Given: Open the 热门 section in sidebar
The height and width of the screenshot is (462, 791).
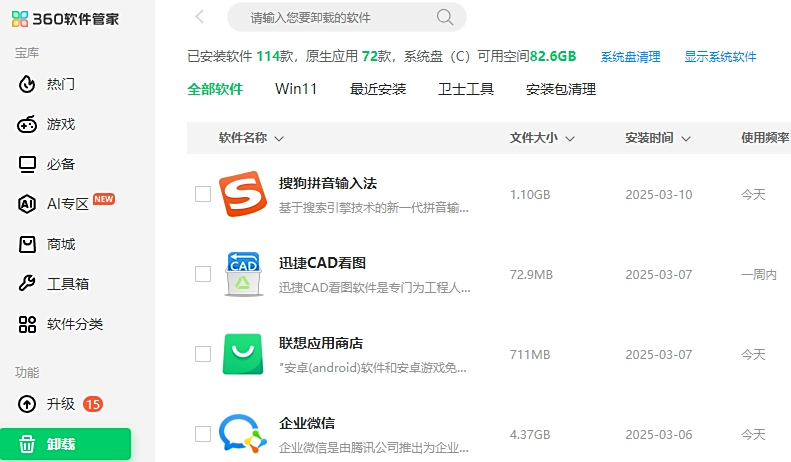Looking at the screenshot, I should (x=60, y=84).
